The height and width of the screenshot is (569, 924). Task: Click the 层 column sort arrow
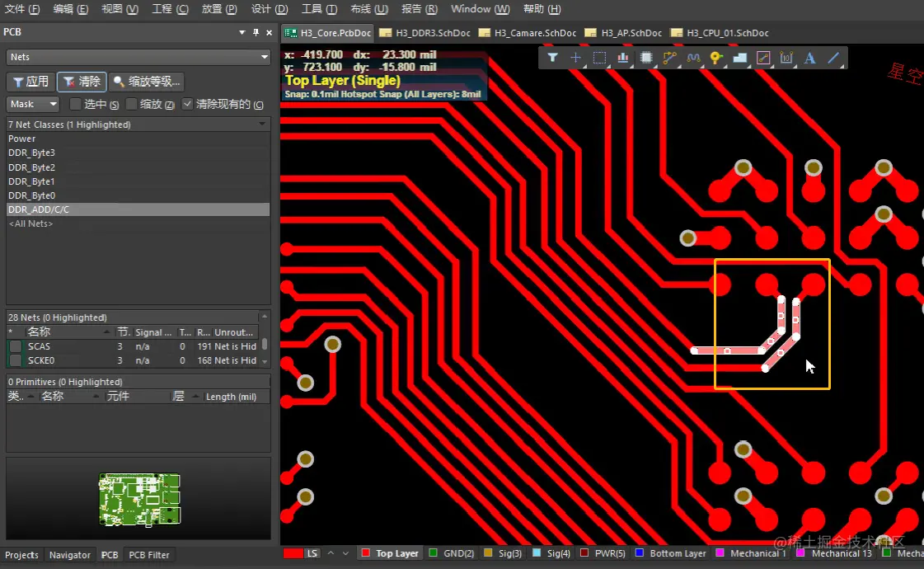coord(195,396)
